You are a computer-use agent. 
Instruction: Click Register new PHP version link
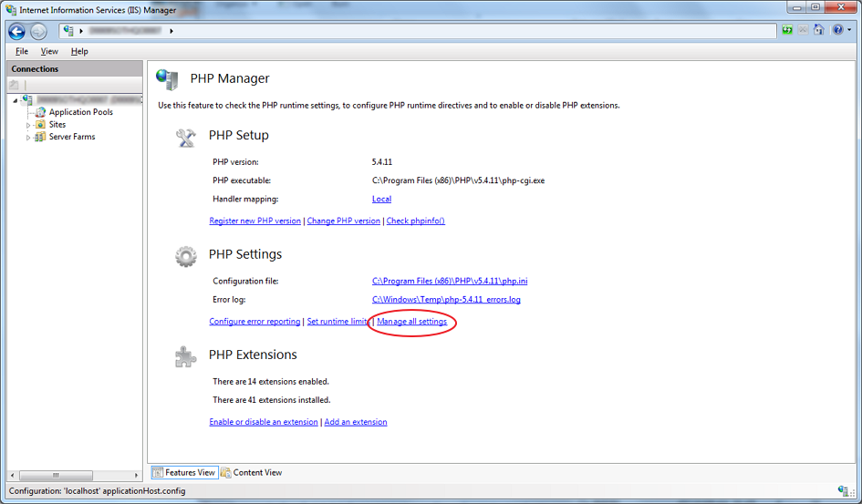(255, 221)
